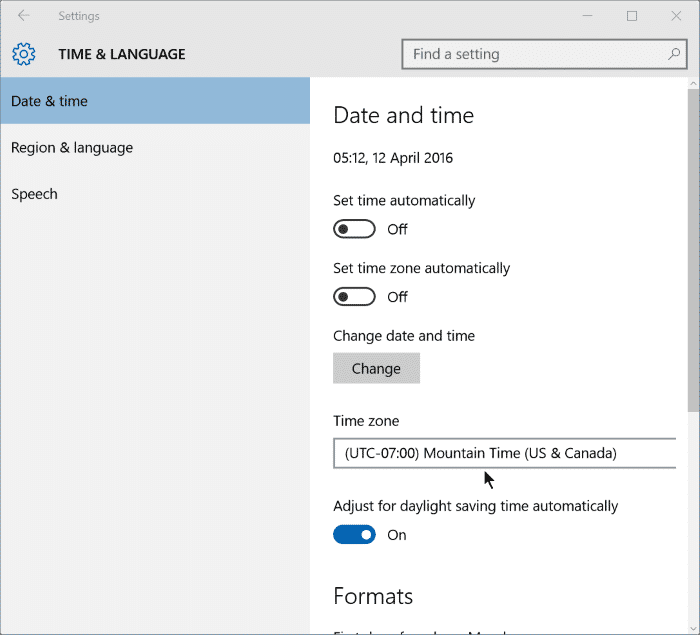Toggle Set time automatically switch
The width and height of the screenshot is (700, 635).
pyautogui.click(x=354, y=229)
